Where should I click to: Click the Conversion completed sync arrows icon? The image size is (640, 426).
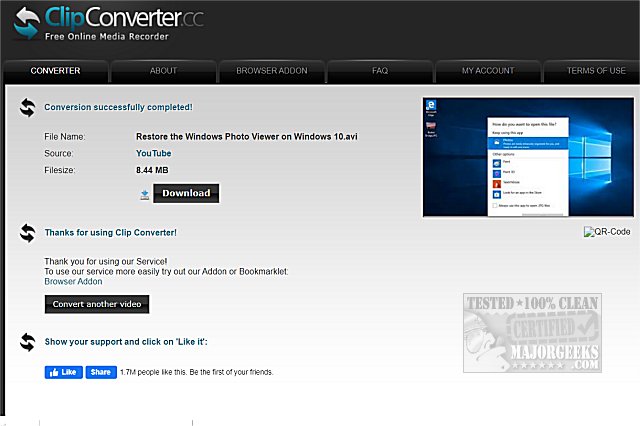[x=27, y=108]
